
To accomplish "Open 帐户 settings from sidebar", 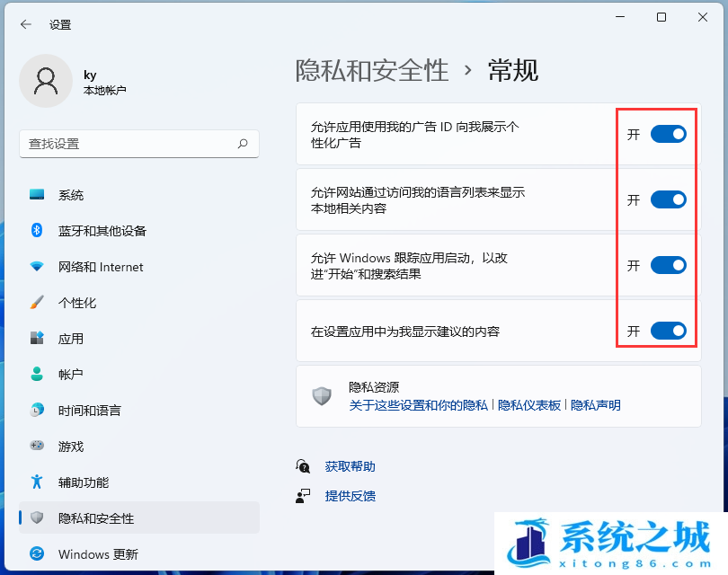I will point(71,375).
